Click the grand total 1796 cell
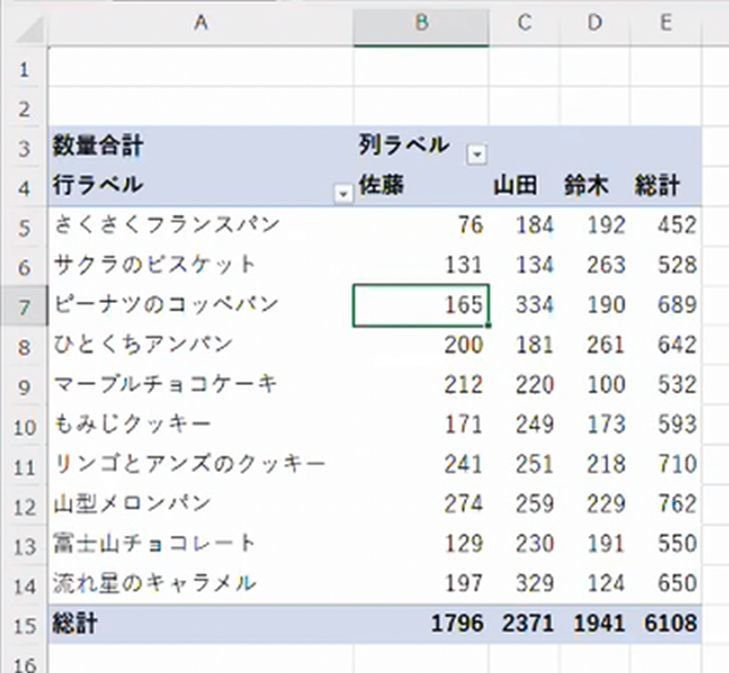 click(x=421, y=624)
